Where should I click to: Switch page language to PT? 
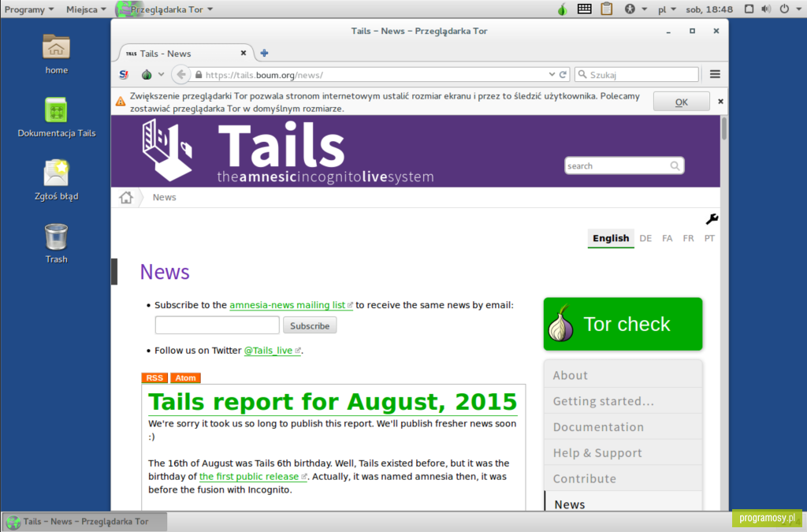point(709,238)
